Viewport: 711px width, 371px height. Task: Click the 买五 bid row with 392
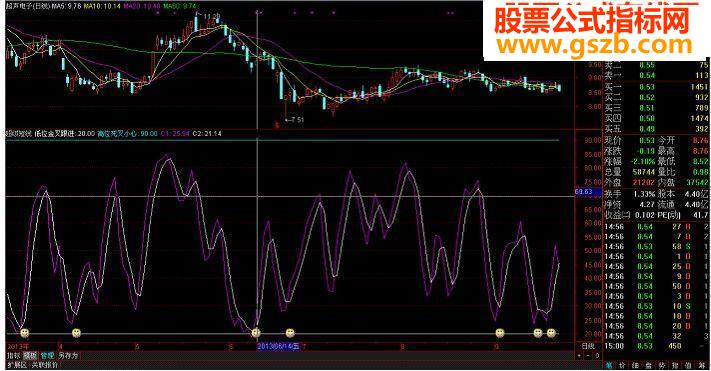click(656, 129)
